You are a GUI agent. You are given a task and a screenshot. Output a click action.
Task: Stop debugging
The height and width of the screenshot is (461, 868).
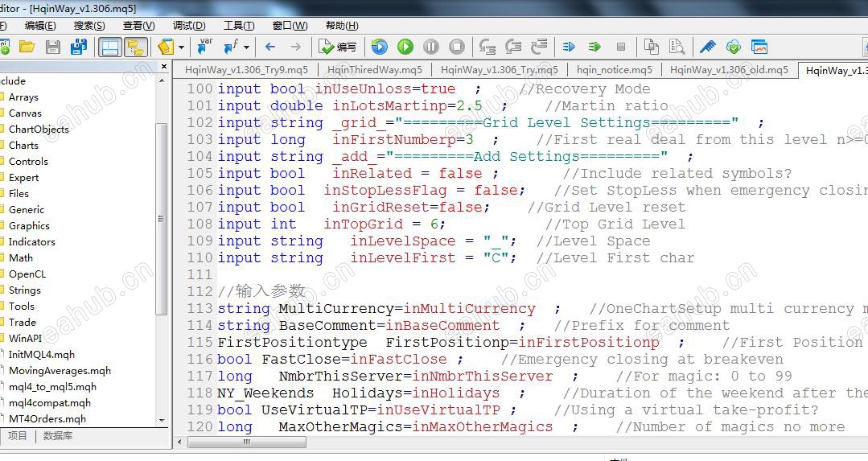(x=457, y=47)
